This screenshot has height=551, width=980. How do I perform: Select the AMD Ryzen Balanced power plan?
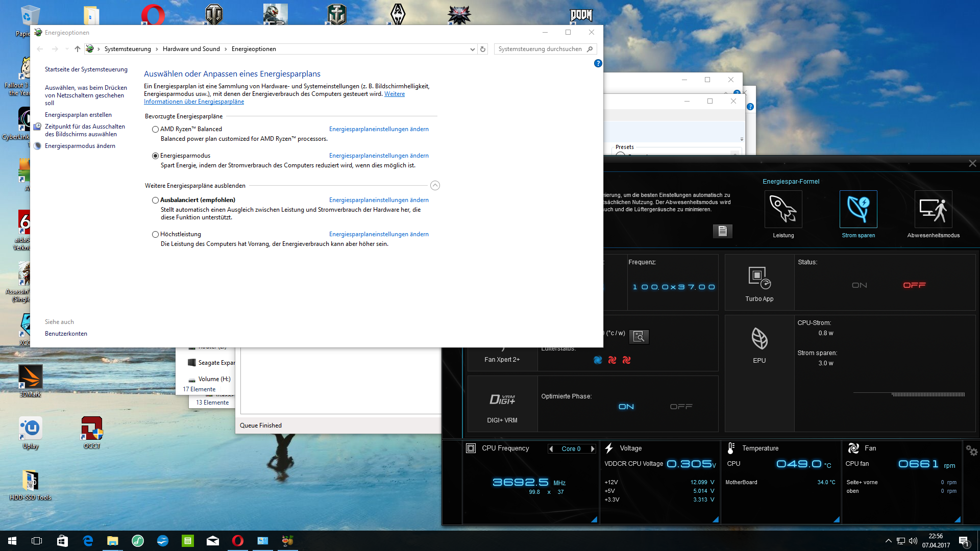point(155,130)
